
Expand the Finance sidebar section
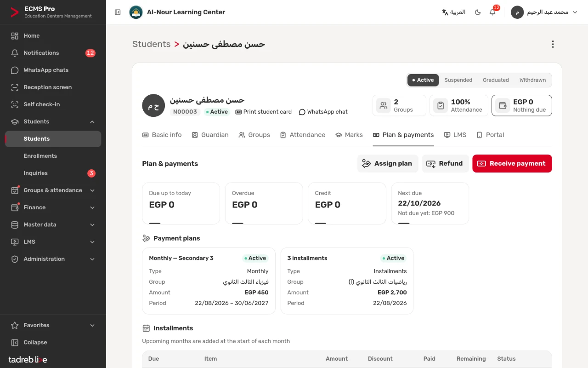point(53,207)
